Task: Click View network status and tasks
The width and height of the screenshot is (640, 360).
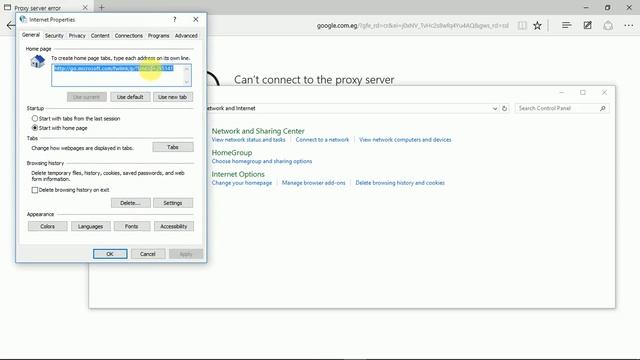Action: tap(249, 140)
